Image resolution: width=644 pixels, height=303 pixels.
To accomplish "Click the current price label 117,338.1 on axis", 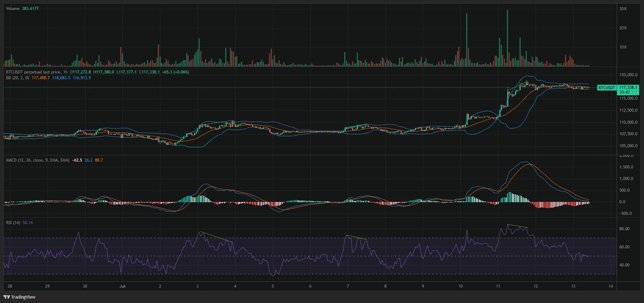I will click(x=628, y=87).
